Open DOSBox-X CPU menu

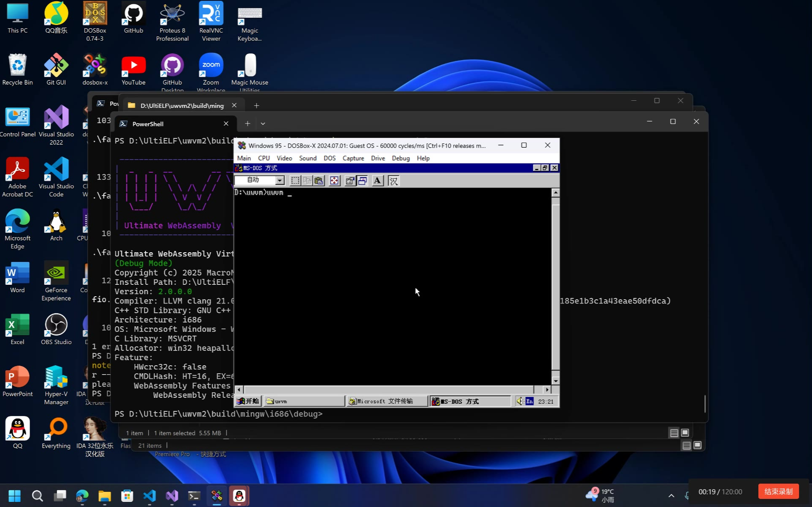(x=264, y=158)
